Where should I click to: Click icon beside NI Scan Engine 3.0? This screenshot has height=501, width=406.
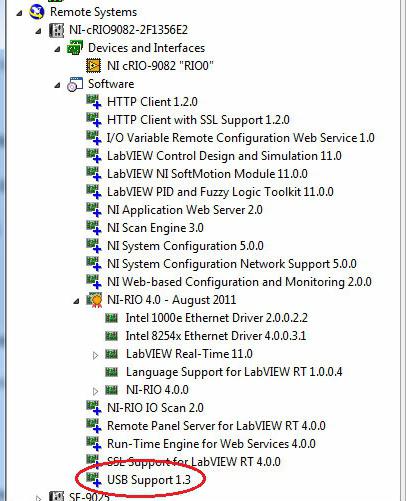click(94, 228)
